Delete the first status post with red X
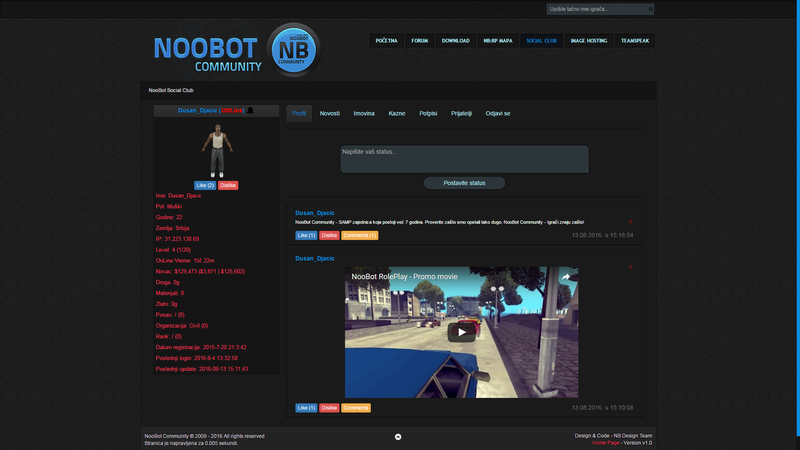Image resolution: width=800 pixels, height=450 pixels. (630, 221)
